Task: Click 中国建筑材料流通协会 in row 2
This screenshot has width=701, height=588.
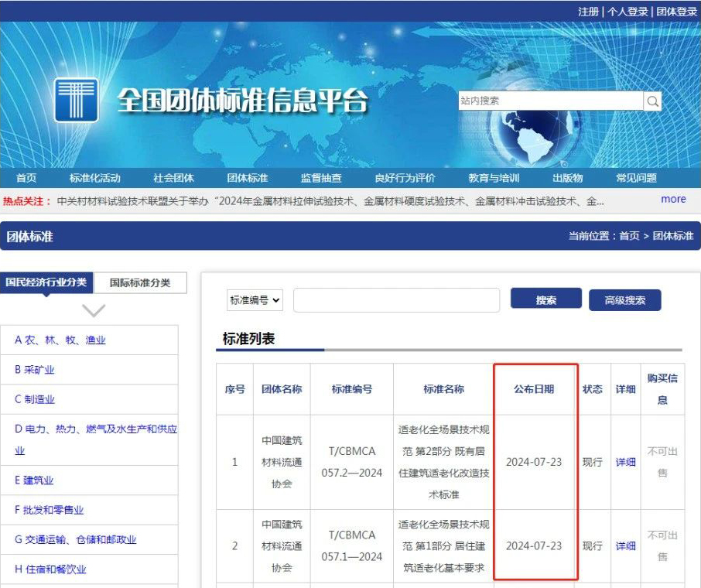Action: click(x=282, y=546)
